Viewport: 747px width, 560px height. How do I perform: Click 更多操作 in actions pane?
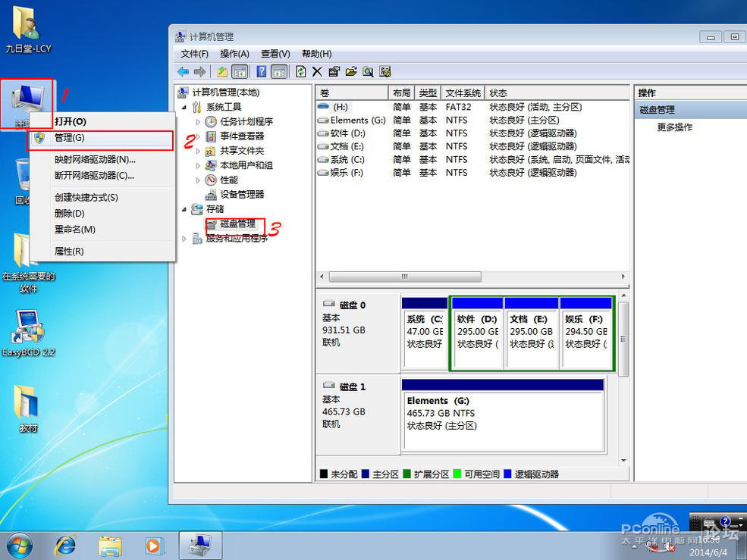pyautogui.click(x=675, y=127)
